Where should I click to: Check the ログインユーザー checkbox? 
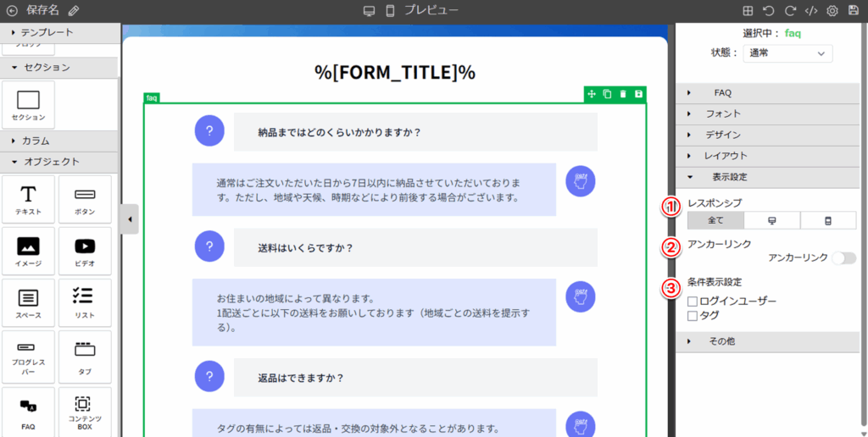pyautogui.click(x=693, y=301)
